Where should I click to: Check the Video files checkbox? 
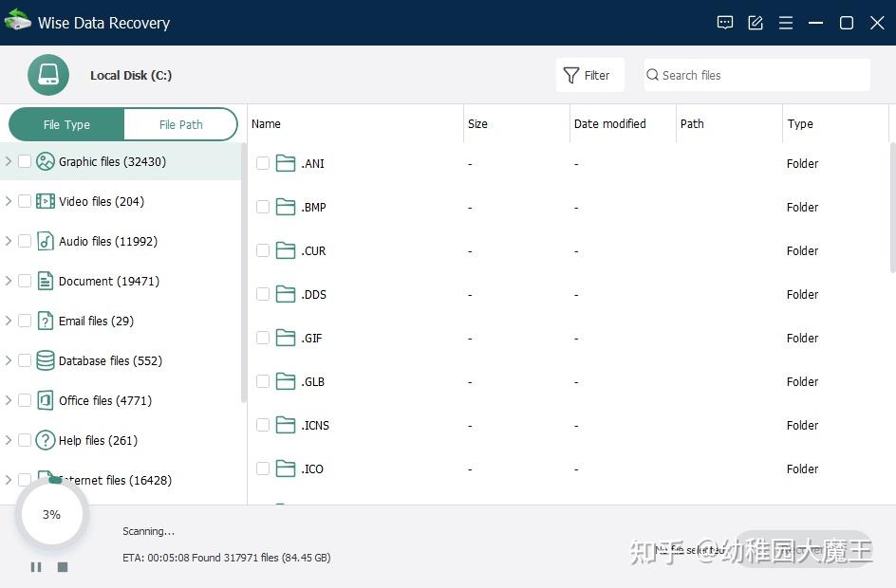coord(24,201)
